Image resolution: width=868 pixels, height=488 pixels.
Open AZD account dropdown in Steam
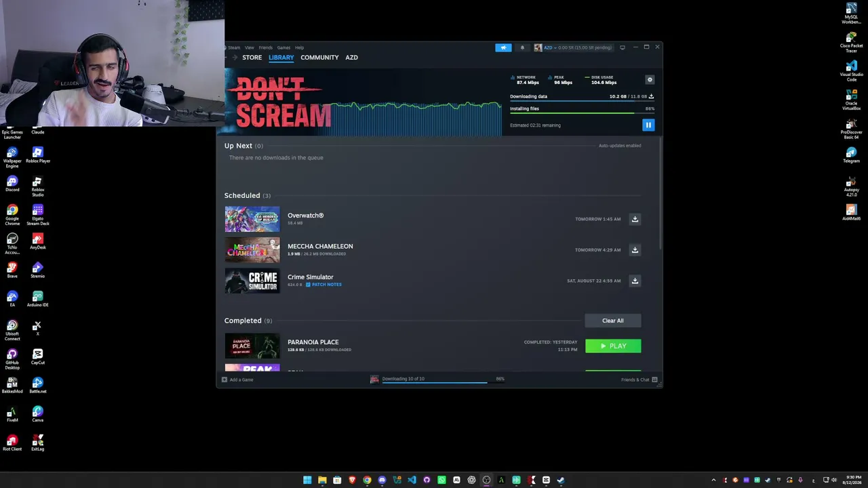(573, 47)
